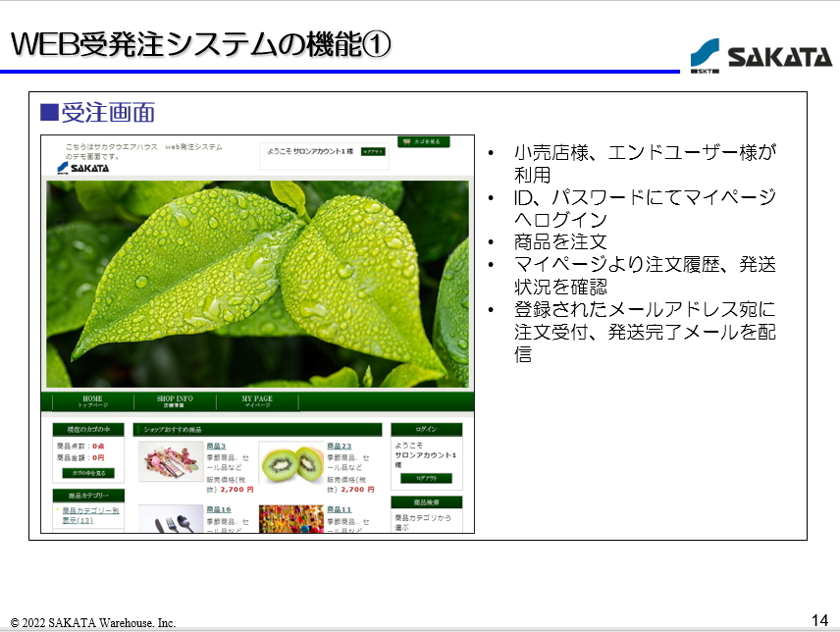
Task: Select the 商品16 product link
Action: [218, 509]
